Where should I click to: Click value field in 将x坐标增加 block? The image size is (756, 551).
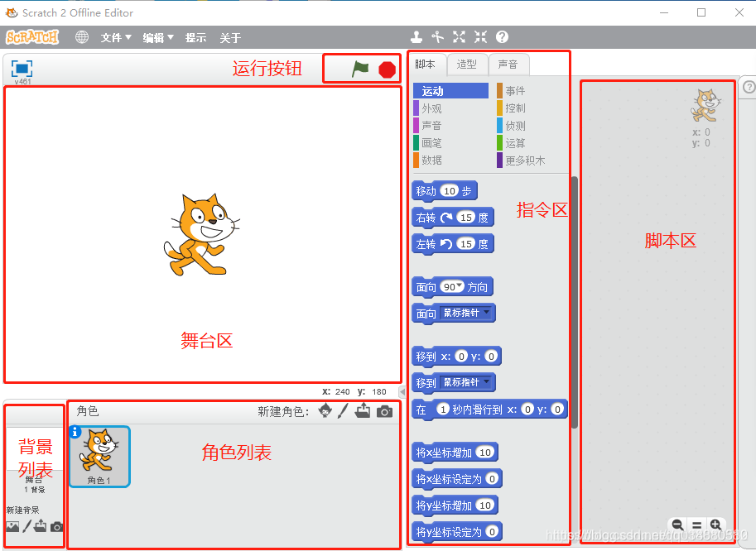point(485,453)
